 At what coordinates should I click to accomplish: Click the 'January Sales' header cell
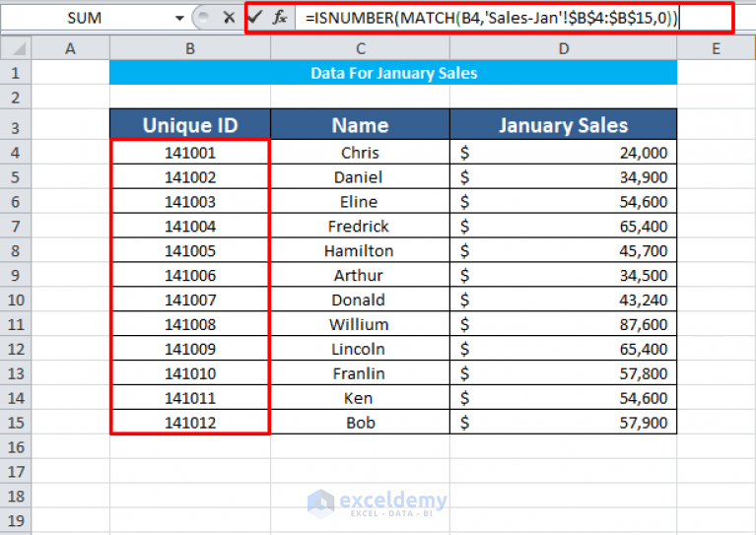tap(563, 125)
